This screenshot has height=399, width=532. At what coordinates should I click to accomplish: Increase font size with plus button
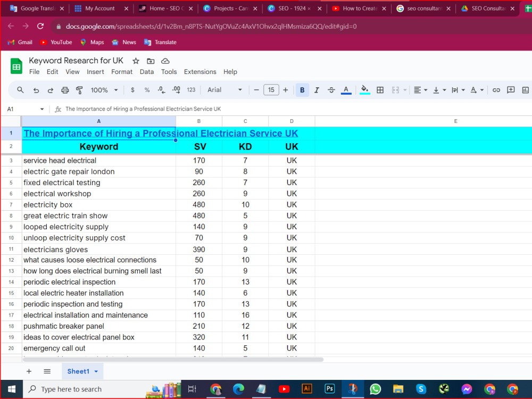pyautogui.click(x=285, y=90)
